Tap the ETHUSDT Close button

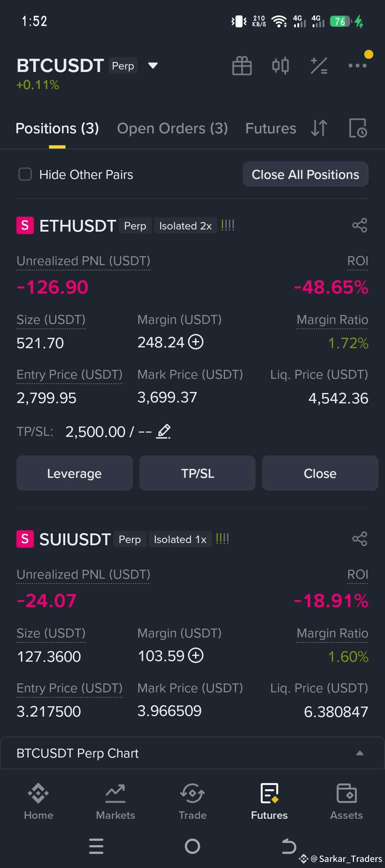[x=320, y=473]
